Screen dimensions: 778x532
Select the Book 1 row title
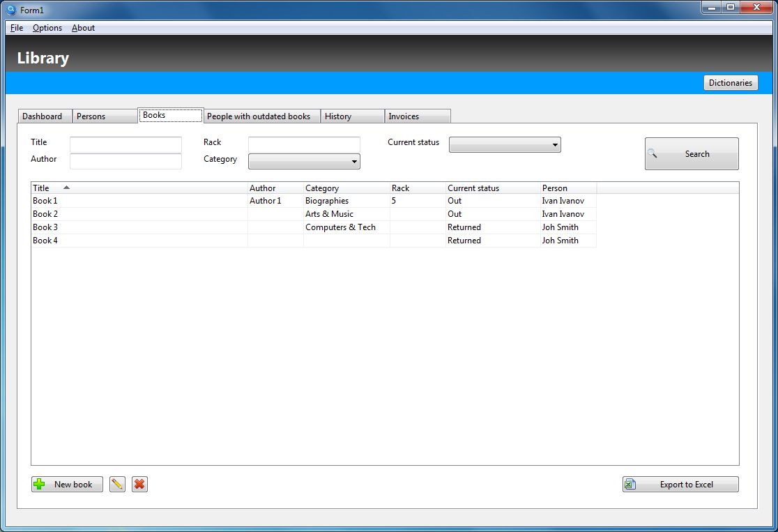[x=45, y=201]
